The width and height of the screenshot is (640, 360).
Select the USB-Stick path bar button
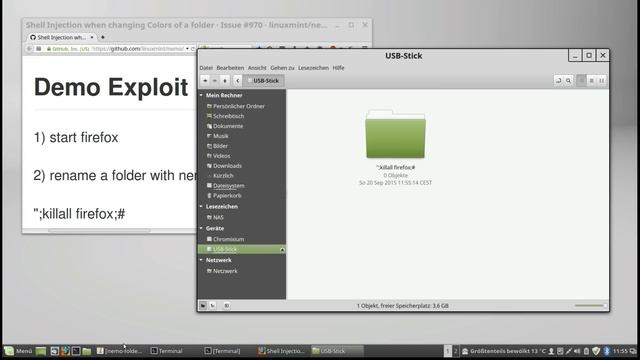coord(263,80)
